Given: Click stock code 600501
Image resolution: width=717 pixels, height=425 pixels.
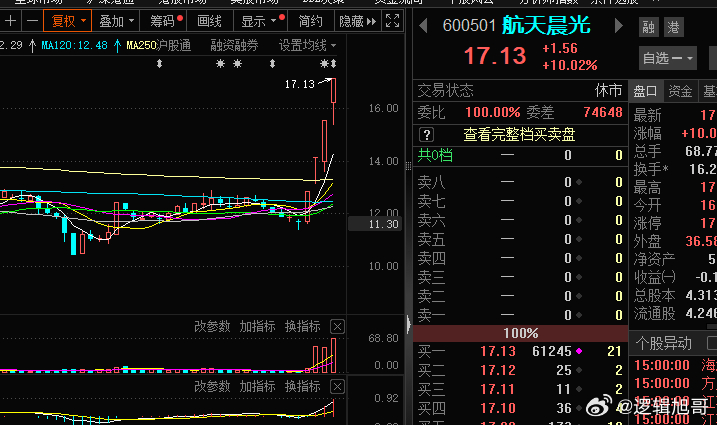Looking at the screenshot, I should pyautogui.click(x=469, y=26).
